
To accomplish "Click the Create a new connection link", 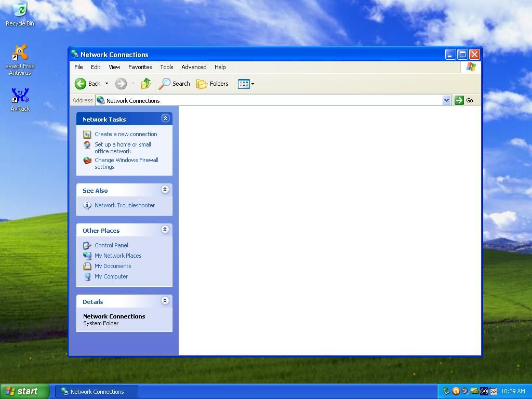I will pos(126,134).
